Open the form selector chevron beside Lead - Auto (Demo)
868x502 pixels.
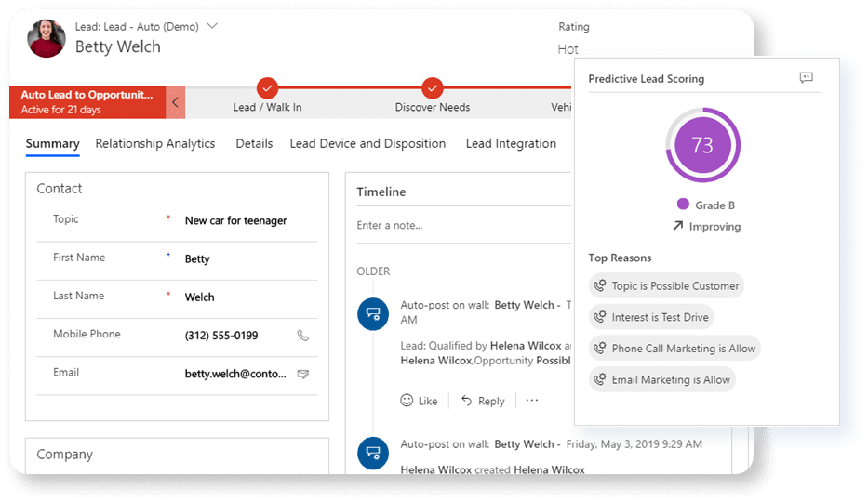point(212,26)
